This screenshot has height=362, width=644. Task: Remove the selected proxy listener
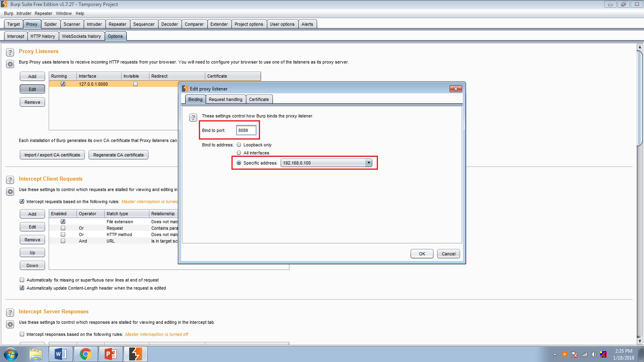click(32, 102)
